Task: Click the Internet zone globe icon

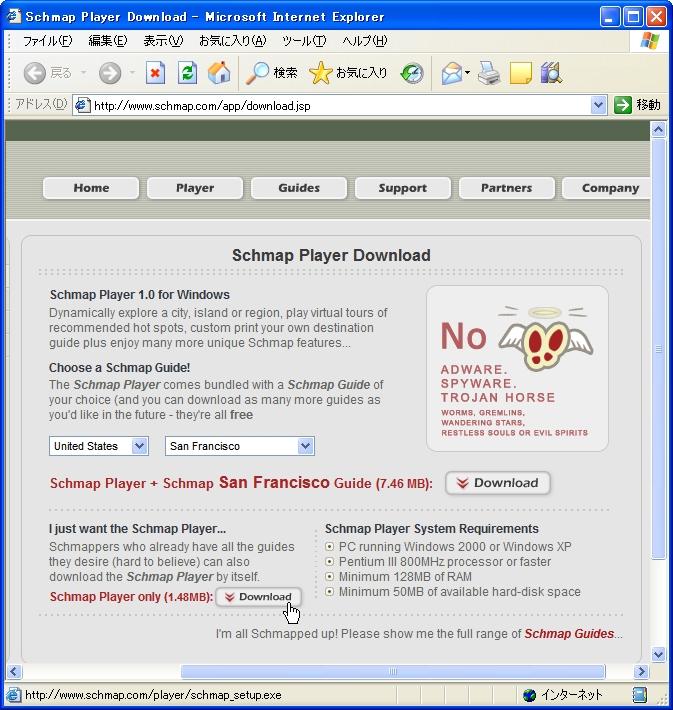Action: pyautogui.click(x=529, y=695)
